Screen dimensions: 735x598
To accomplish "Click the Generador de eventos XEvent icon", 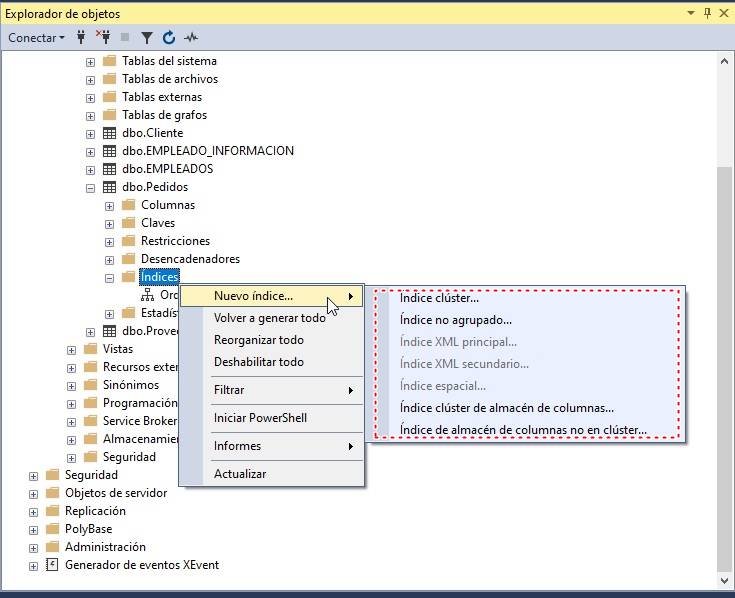I will (x=52, y=565).
